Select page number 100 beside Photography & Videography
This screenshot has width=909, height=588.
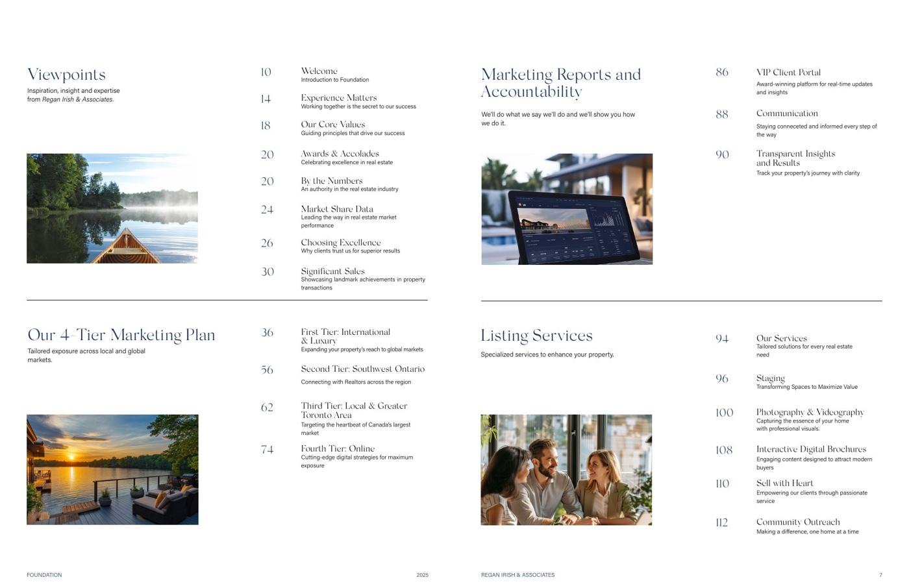coord(724,413)
